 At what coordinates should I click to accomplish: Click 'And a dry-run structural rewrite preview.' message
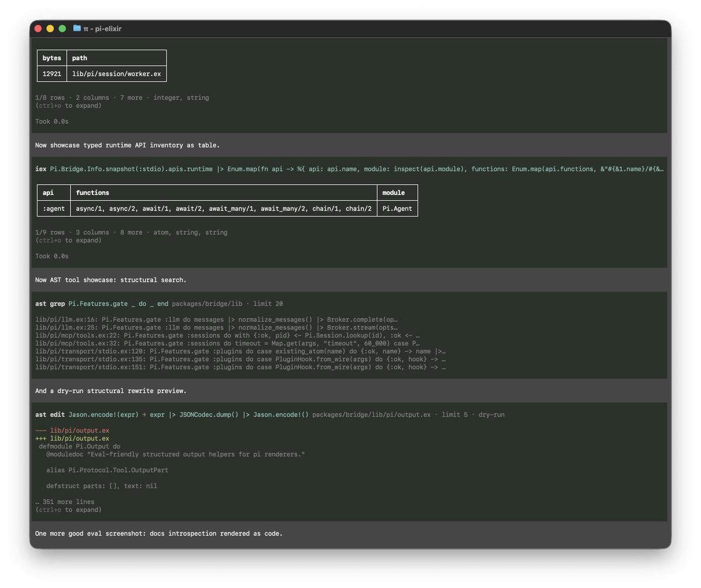click(111, 390)
